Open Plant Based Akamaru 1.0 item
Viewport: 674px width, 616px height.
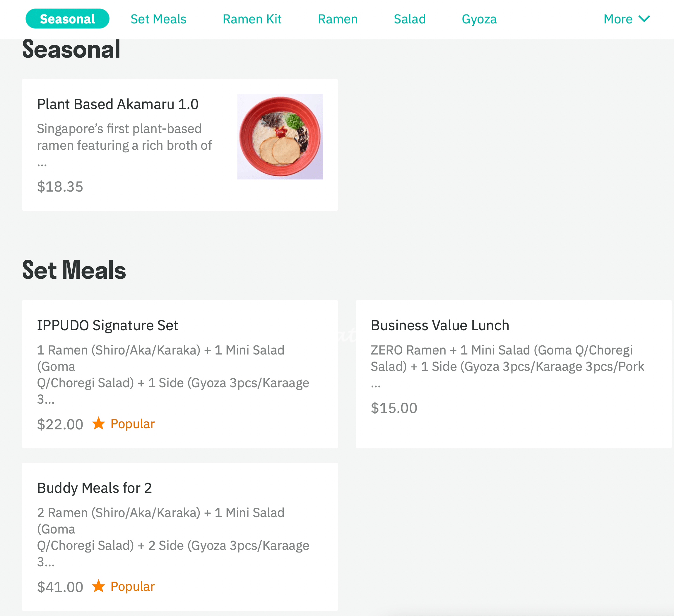(x=180, y=145)
